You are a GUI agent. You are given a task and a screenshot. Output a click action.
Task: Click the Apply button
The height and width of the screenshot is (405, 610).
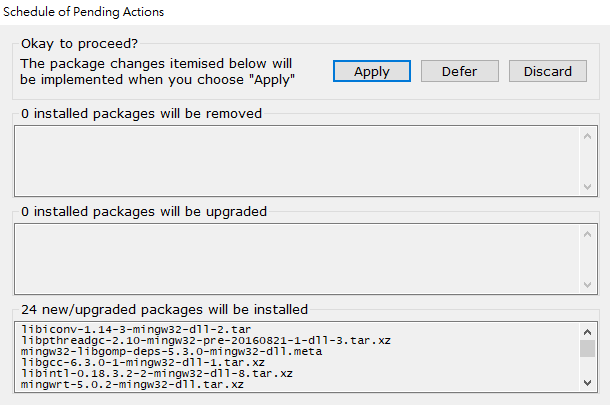372,71
